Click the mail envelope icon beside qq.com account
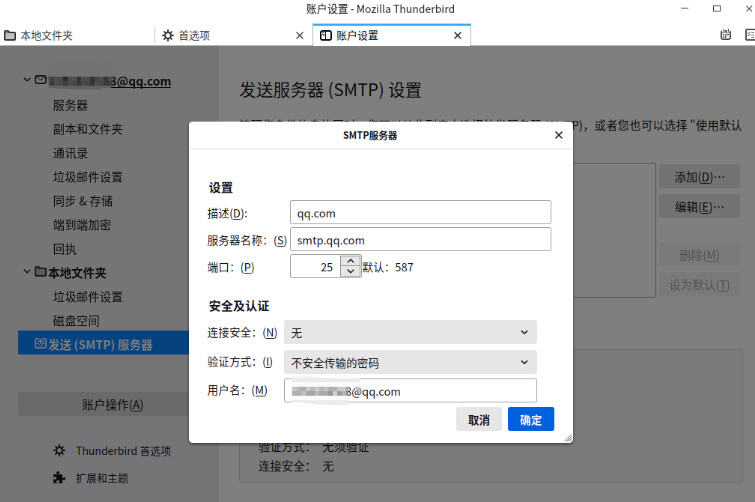This screenshot has height=502, width=755. tap(40, 79)
